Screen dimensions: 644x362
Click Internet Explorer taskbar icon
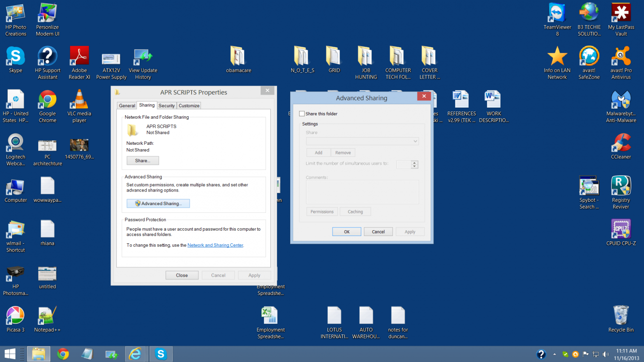(x=136, y=354)
